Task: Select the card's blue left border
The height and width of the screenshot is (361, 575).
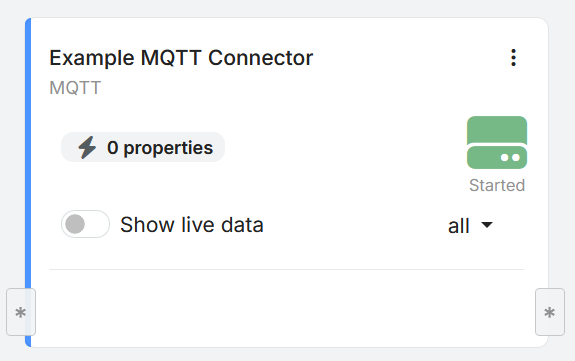Action: 28,182
